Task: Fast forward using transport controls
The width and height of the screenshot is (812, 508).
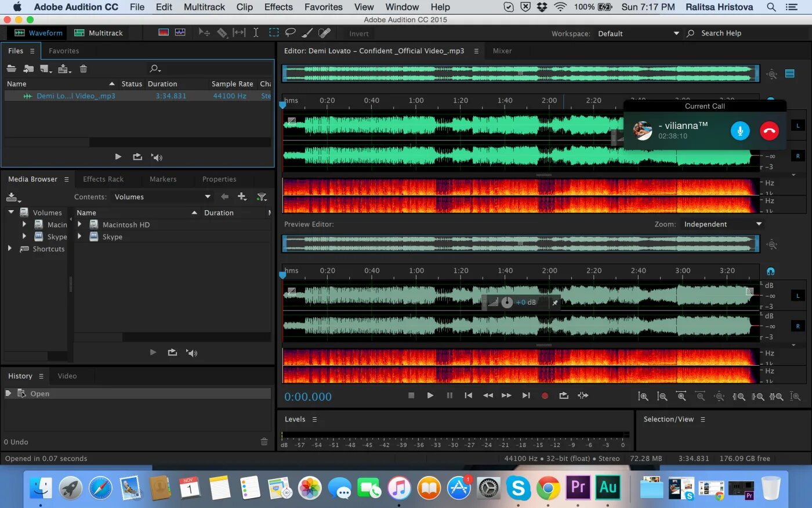Action: 506,395
